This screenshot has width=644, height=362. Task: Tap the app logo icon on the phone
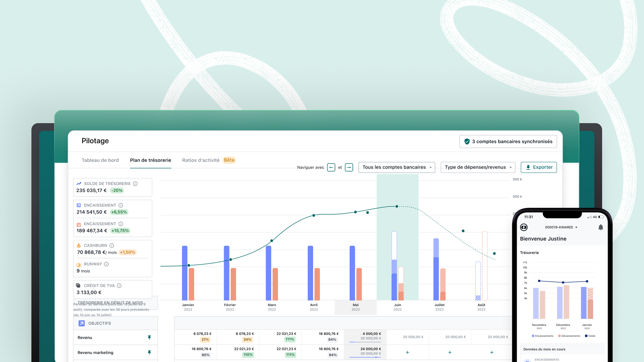click(524, 227)
